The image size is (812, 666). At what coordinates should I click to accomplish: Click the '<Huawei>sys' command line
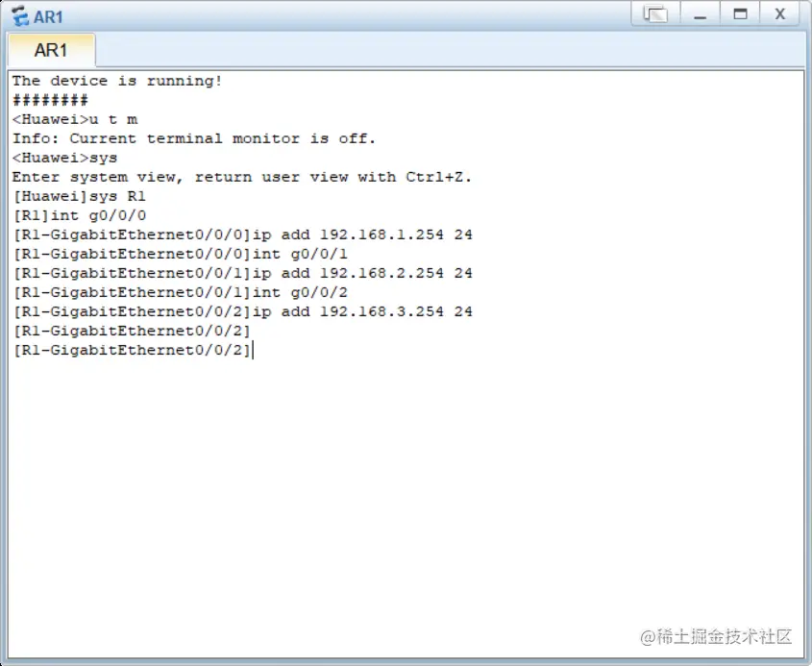[64, 158]
